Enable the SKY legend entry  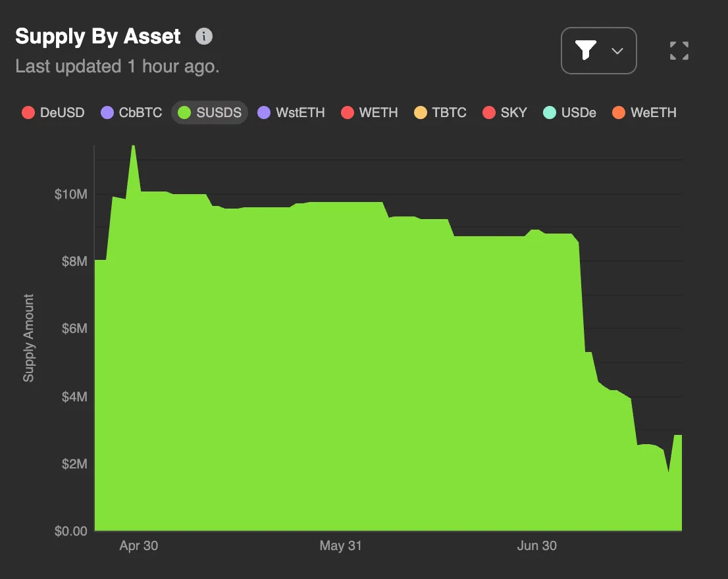tap(505, 113)
